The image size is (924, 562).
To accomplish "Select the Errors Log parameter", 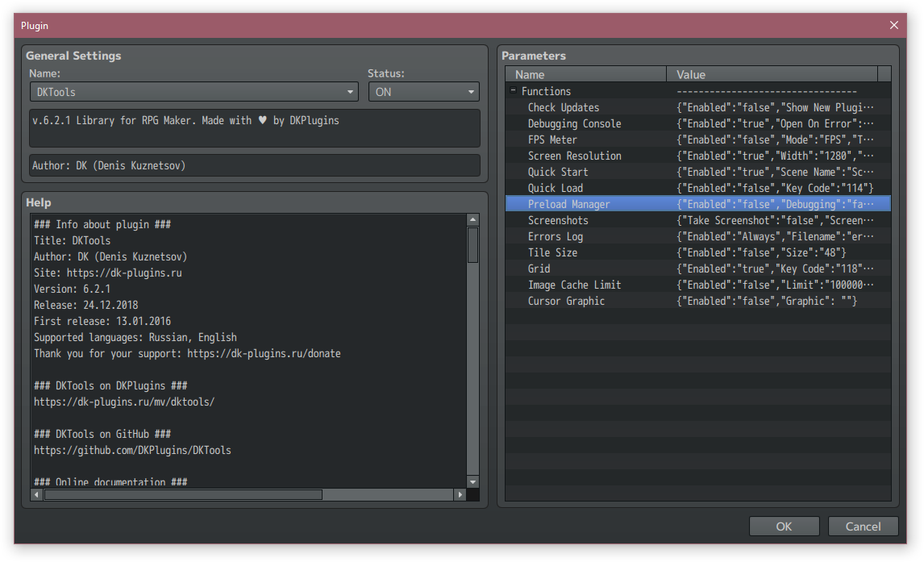I will pos(697,236).
